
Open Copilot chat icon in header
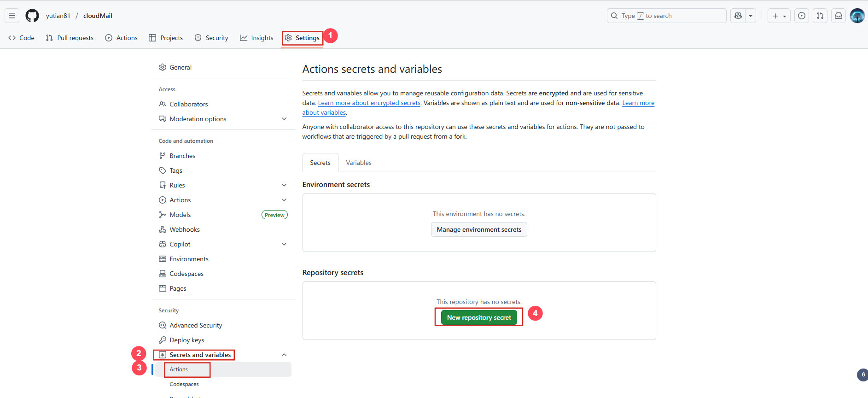738,16
